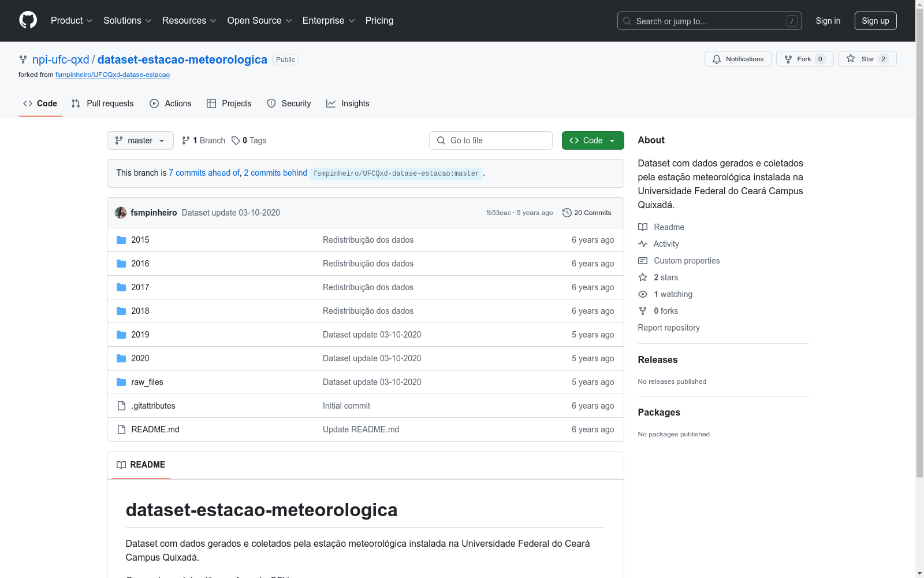Screen dimensions: 924x578
Task: Click the Report repository link
Action: pos(669,328)
